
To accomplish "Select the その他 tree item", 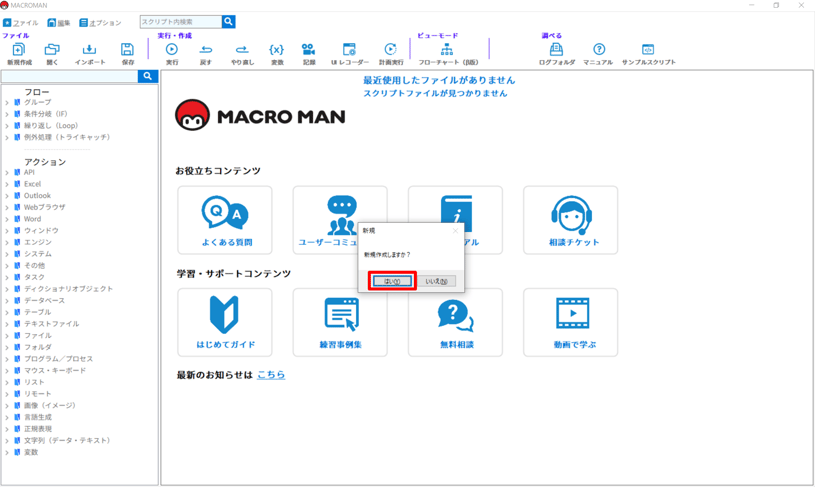I will point(34,265).
